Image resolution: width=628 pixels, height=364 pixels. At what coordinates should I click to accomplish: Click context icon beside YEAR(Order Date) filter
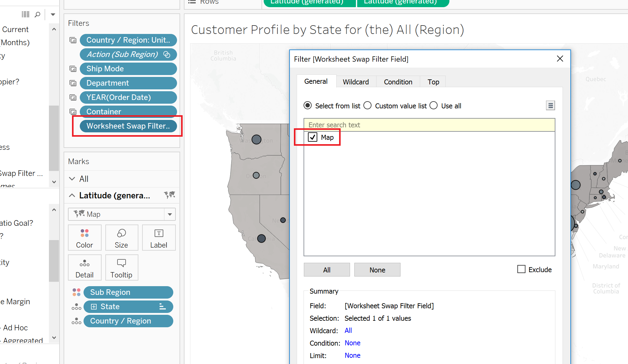point(73,97)
